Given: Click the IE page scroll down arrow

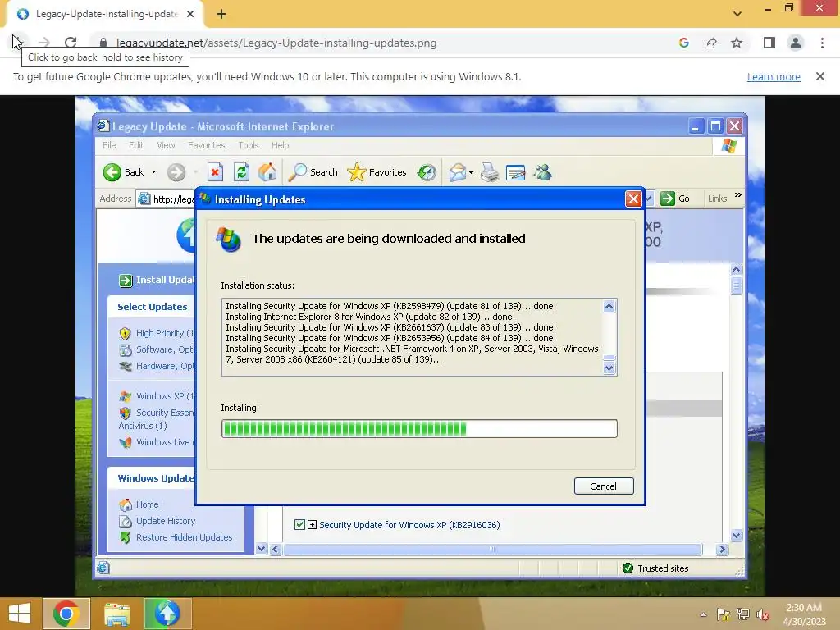Looking at the screenshot, I should [736, 535].
